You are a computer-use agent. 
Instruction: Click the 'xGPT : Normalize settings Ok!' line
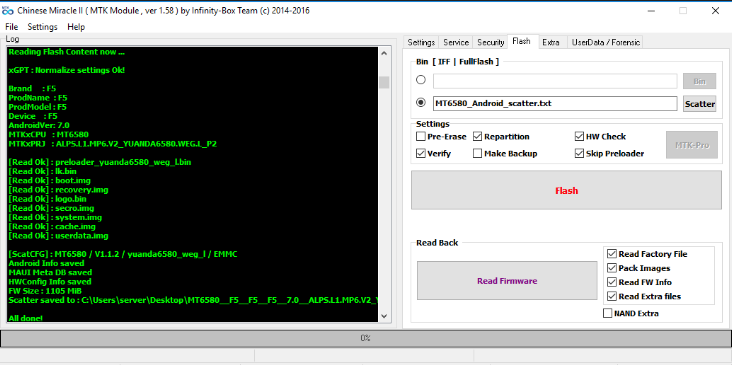coord(67,70)
